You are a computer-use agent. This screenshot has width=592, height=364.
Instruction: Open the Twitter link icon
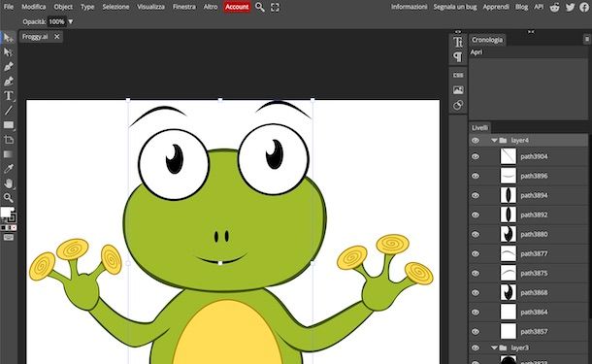[x=570, y=7]
